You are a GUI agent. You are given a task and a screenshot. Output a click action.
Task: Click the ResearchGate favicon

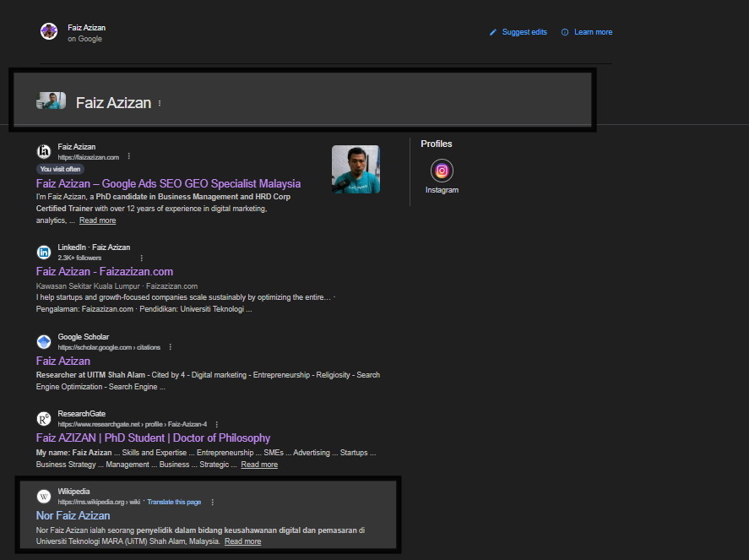[43, 418]
